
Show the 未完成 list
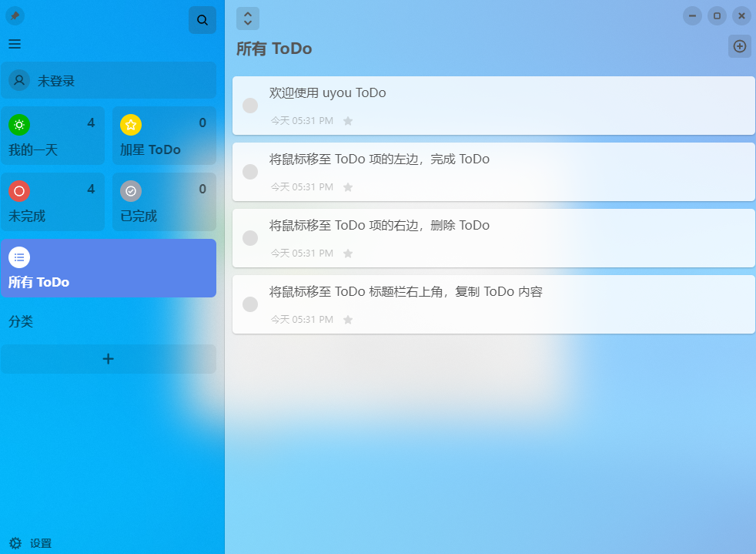point(52,202)
